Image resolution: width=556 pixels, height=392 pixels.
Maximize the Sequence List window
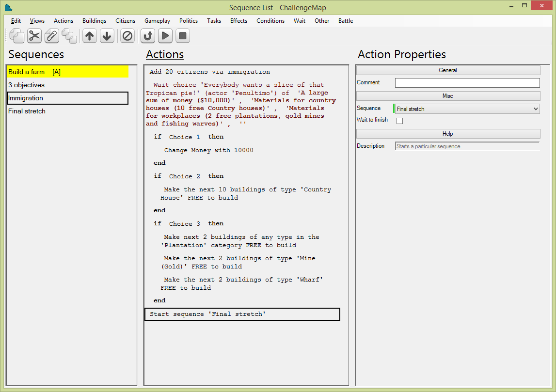524,6
